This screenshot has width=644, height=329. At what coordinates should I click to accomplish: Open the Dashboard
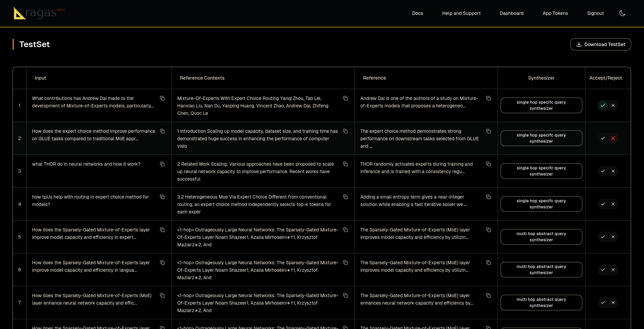click(x=511, y=13)
